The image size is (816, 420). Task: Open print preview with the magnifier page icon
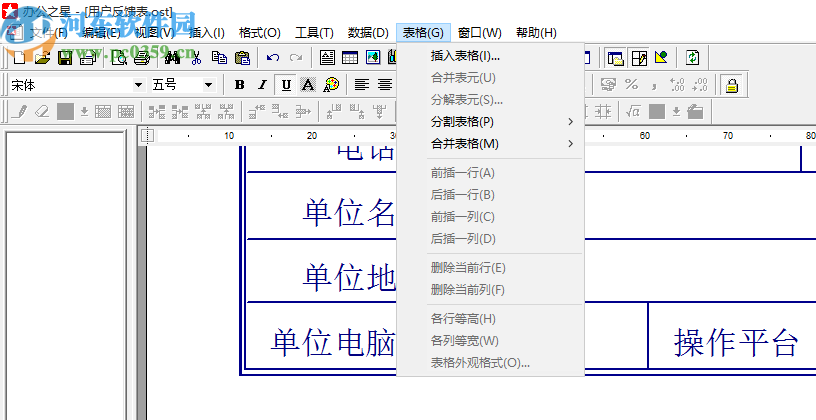119,58
